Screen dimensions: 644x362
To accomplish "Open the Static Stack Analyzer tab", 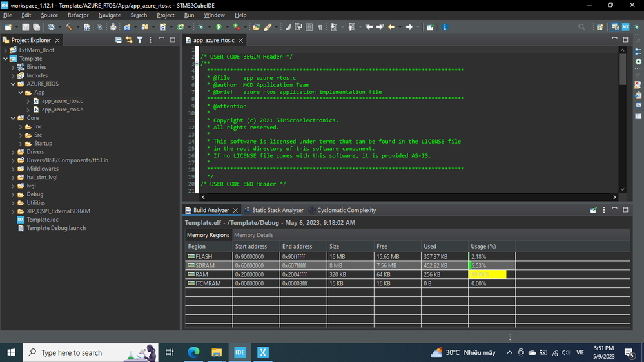I will pyautogui.click(x=277, y=210).
